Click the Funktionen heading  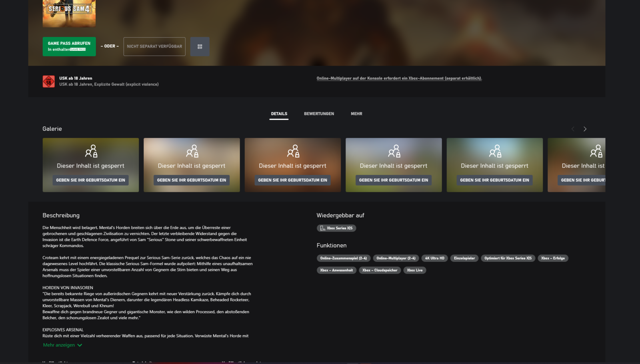coord(332,245)
